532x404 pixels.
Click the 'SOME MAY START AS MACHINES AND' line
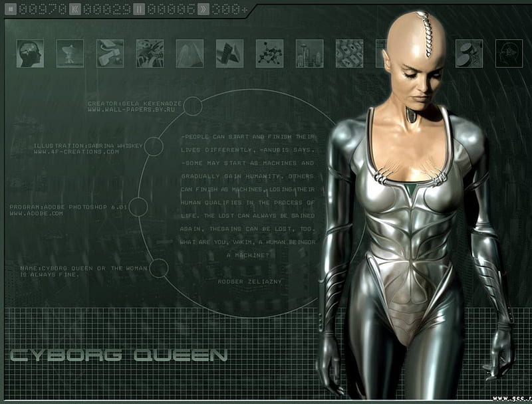(248, 163)
